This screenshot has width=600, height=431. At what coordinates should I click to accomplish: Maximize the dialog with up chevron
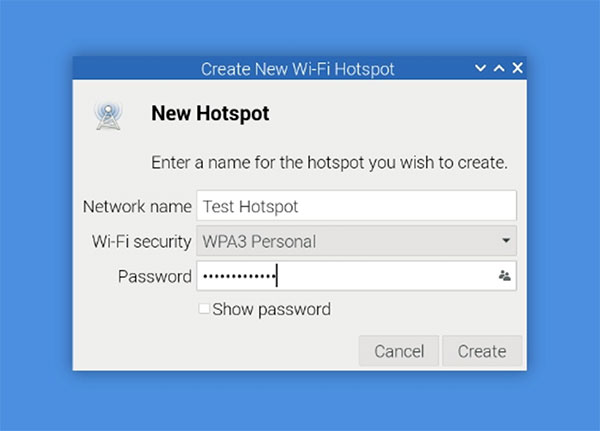point(499,68)
